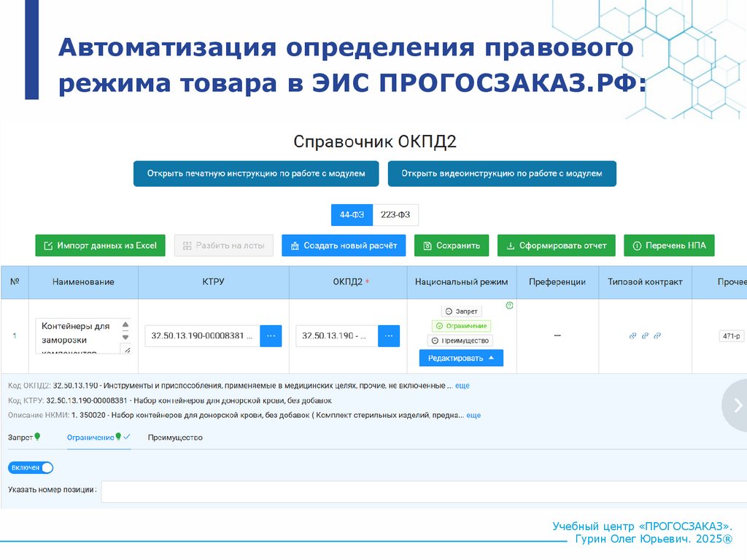The height and width of the screenshot is (560, 747).
Task: Open the Запрет sub-tab
Action: (x=20, y=437)
